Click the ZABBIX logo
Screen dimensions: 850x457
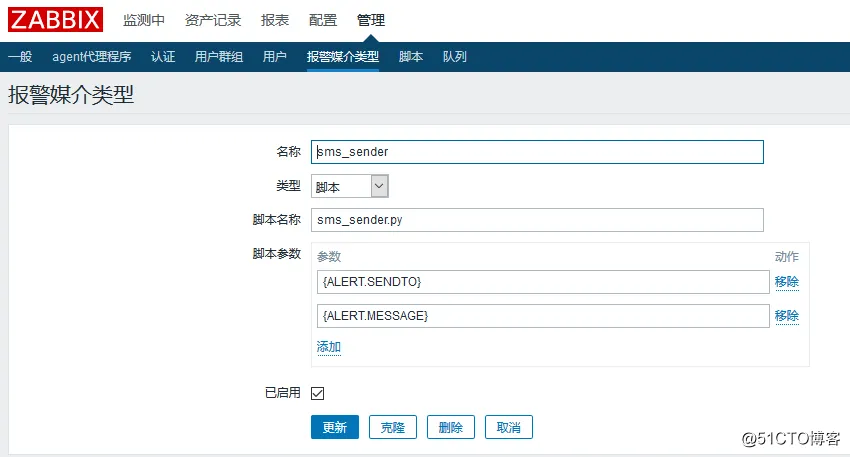pyautogui.click(x=58, y=20)
